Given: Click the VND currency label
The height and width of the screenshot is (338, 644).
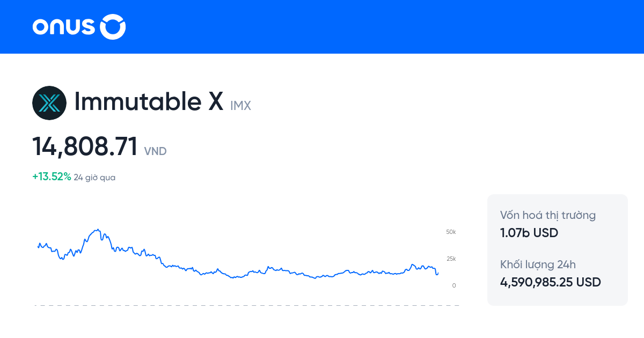Looking at the screenshot, I should pos(156,151).
